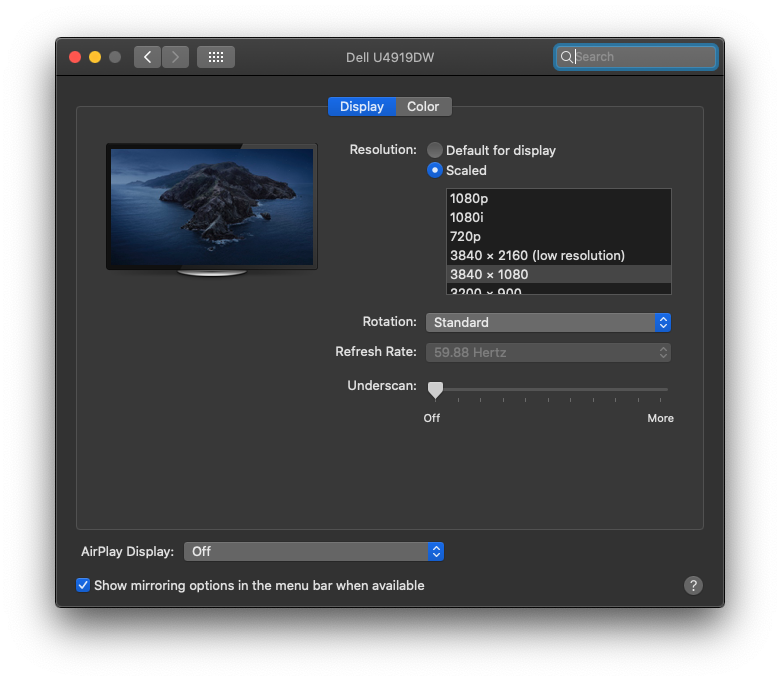780x681 pixels.
Task: Open help with the question mark button
Action: (693, 585)
